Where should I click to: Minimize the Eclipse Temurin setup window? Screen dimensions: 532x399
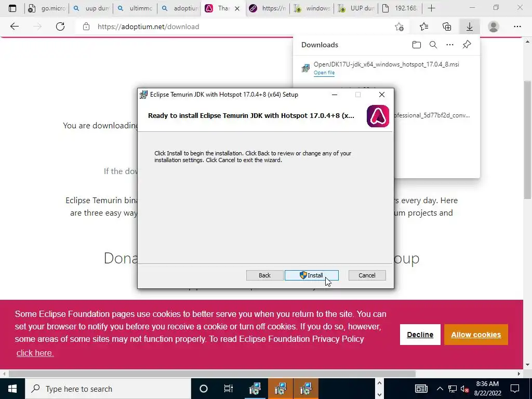[x=335, y=95]
